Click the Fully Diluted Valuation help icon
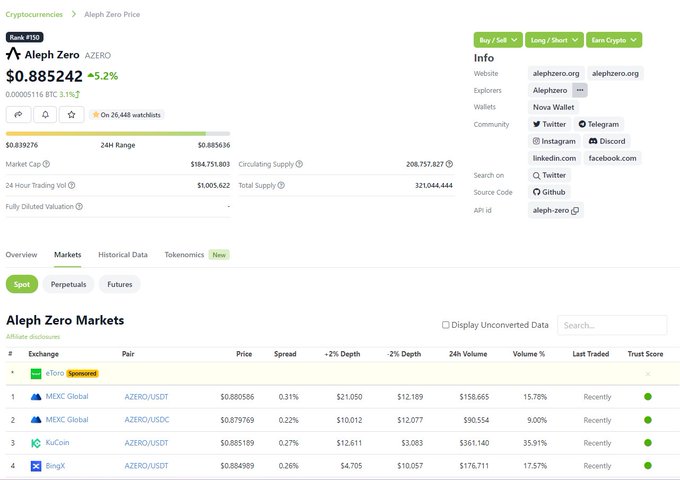 pos(79,206)
